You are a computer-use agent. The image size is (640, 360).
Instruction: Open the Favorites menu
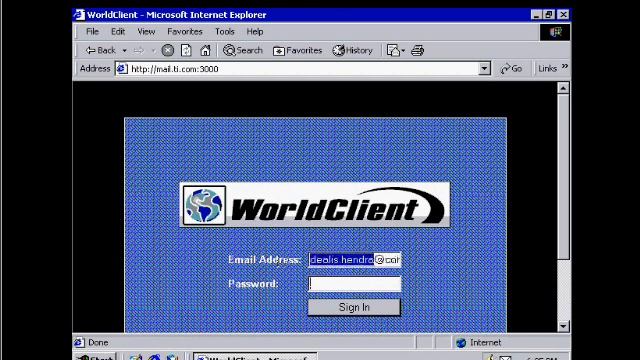pyautogui.click(x=185, y=31)
